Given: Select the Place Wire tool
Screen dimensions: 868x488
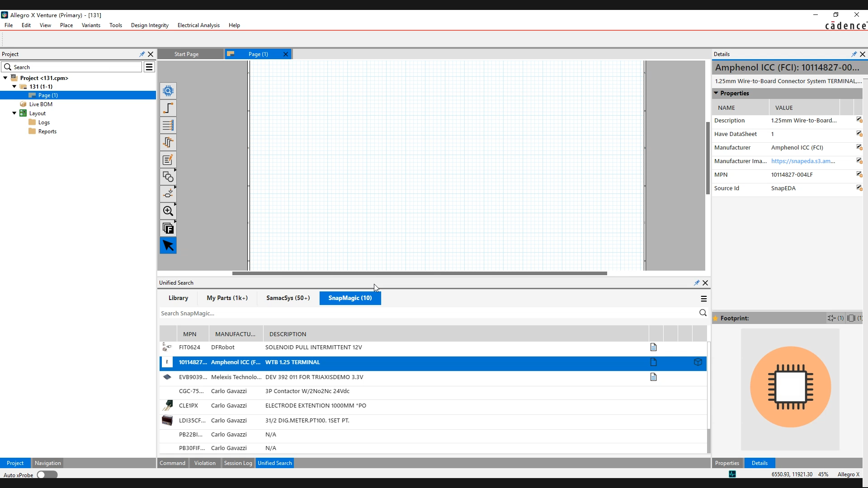Looking at the screenshot, I should (x=168, y=108).
